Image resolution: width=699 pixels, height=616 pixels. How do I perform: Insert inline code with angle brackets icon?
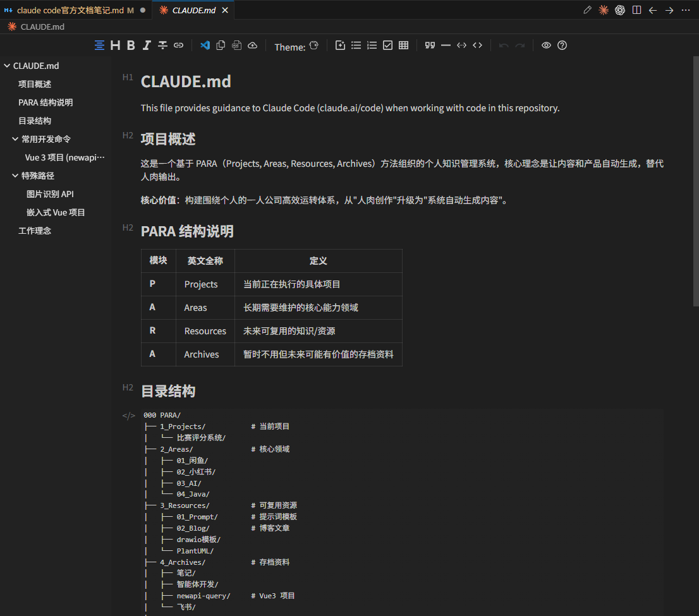(x=477, y=45)
